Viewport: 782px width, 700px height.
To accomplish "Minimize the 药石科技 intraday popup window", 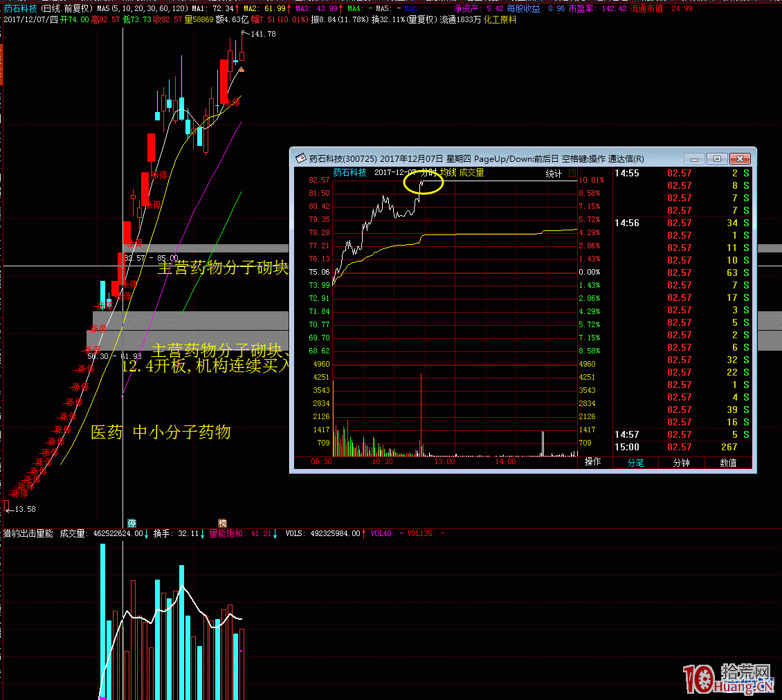I will point(694,159).
